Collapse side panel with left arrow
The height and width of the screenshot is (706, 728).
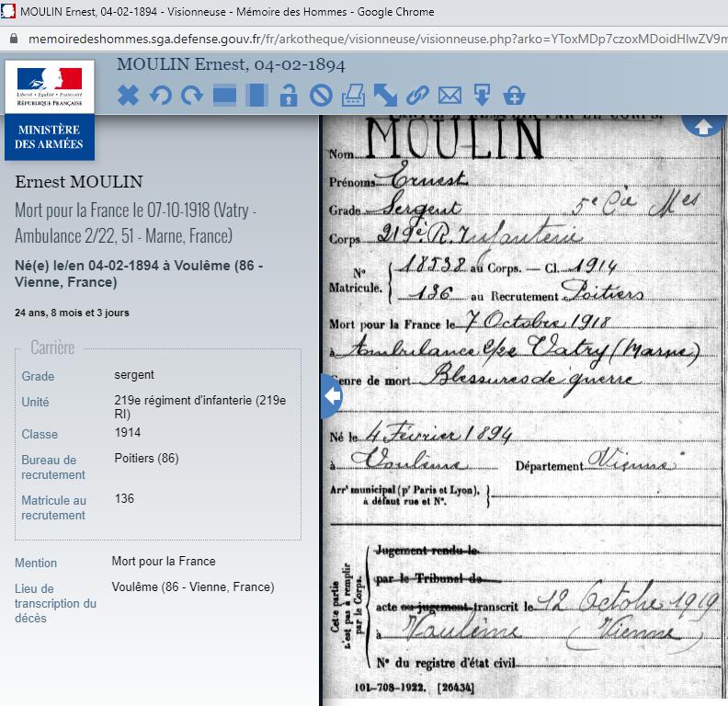(x=332, y=396)
